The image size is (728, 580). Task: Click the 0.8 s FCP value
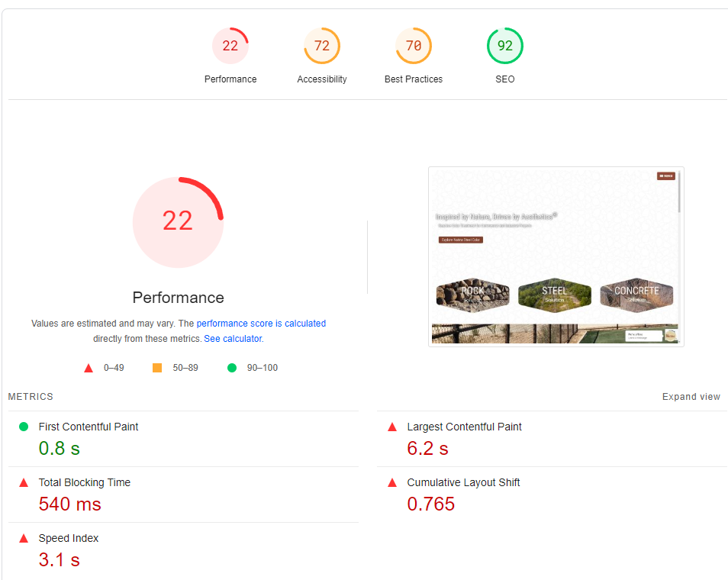pos(59,448)
